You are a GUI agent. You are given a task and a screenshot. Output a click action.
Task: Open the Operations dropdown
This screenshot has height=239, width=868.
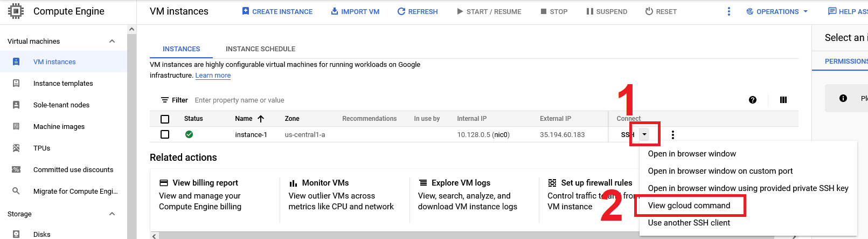click(x=777, y=11)
